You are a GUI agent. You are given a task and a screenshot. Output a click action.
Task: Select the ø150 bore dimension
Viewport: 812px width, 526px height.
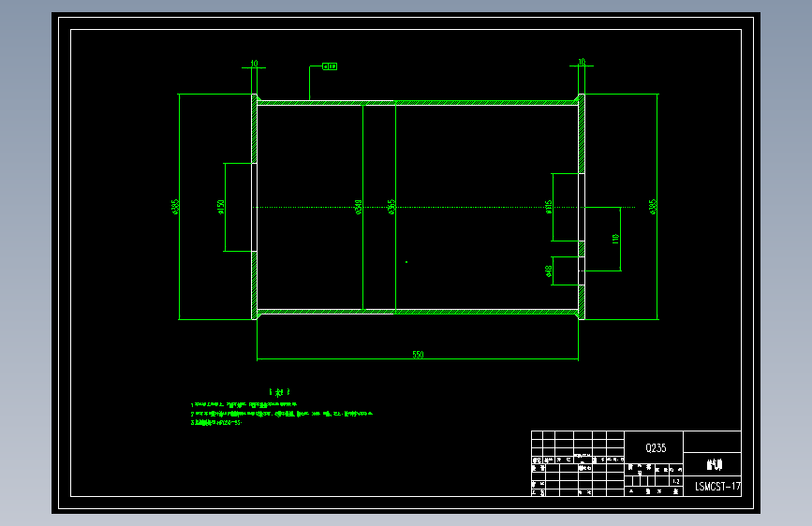click(221, 207)
